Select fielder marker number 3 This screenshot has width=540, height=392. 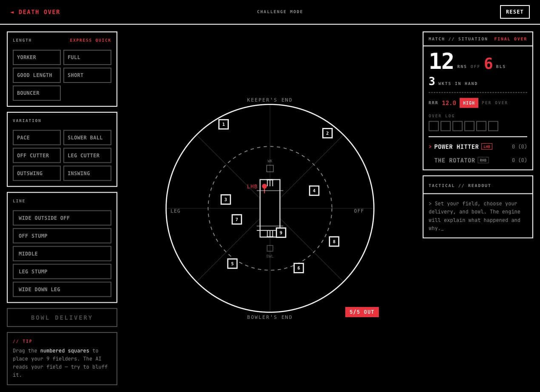tap(226, 199)
